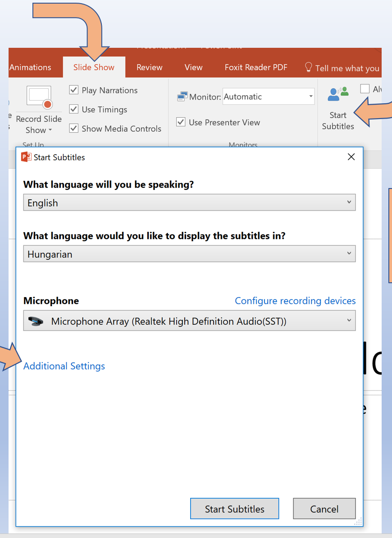Expand the subtitle language Hungarian dropdown

tap(349, 253)
